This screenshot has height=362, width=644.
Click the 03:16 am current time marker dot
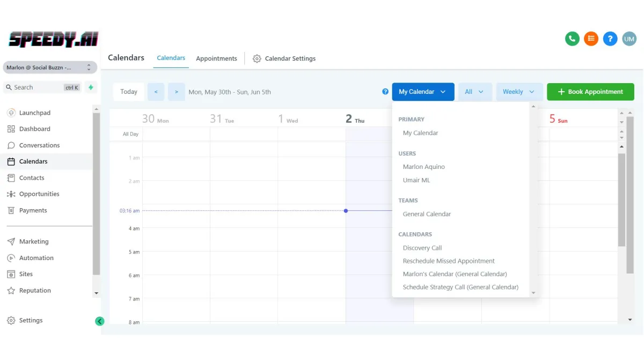(346, 211)
